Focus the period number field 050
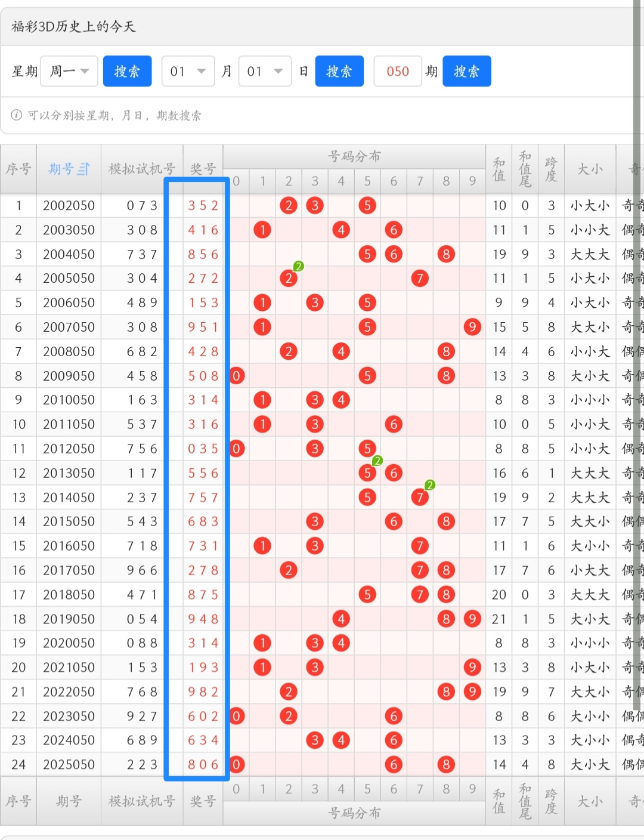The image size is (644, 840). pyautogui.click(x=398, y=71)
